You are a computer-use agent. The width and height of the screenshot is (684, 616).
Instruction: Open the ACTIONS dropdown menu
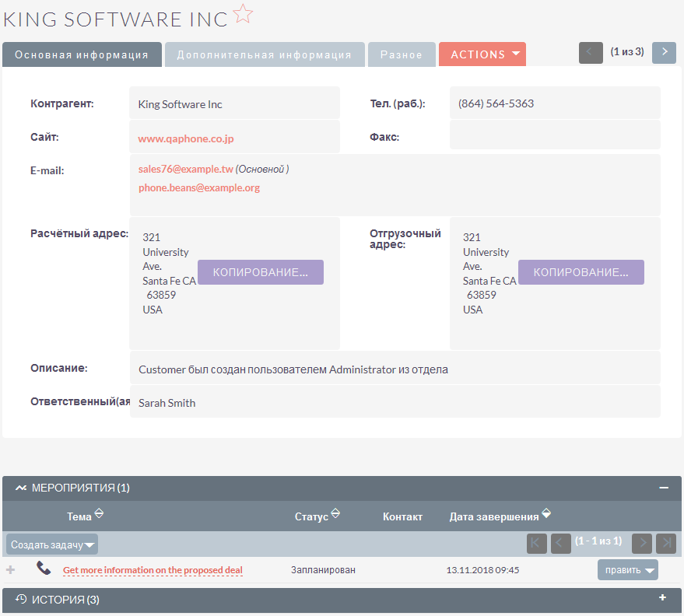pyautogui.click(x=482, y=54)
